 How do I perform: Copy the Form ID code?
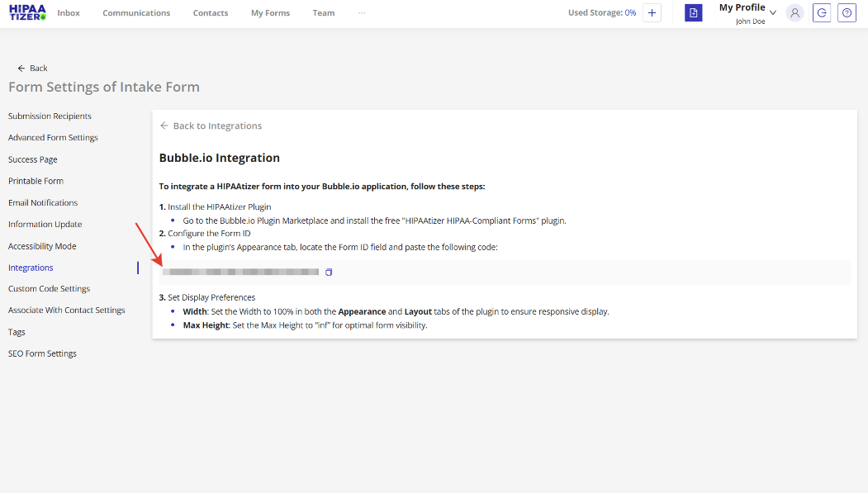click(x=328, y=271)
